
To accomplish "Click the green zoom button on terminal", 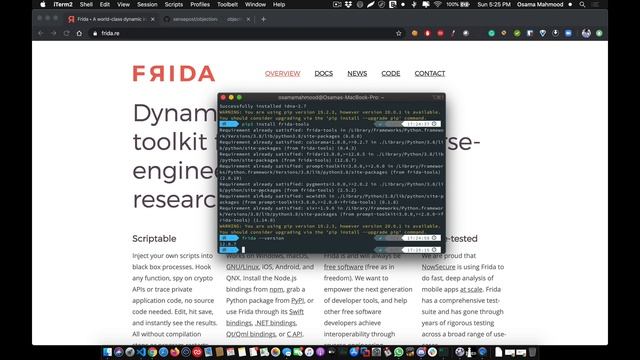I will [239, 98].
